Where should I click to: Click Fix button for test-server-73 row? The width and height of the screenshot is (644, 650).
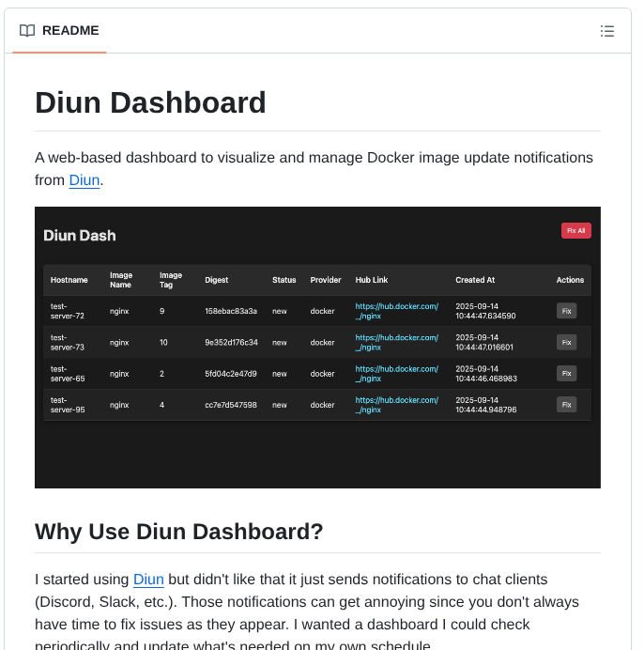(x=566, y=343)
